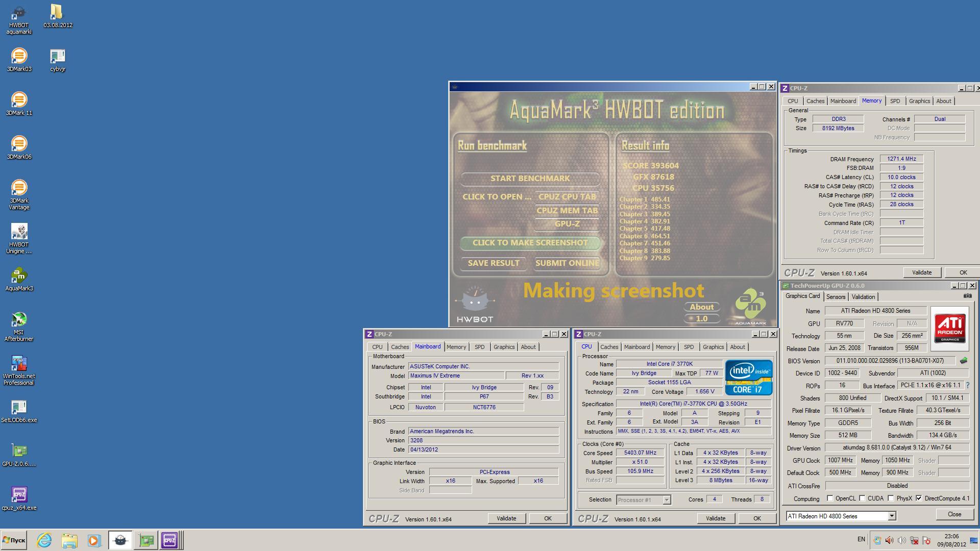
Task: Open Processor #1 selection dropdown
Action: (643, 500)
